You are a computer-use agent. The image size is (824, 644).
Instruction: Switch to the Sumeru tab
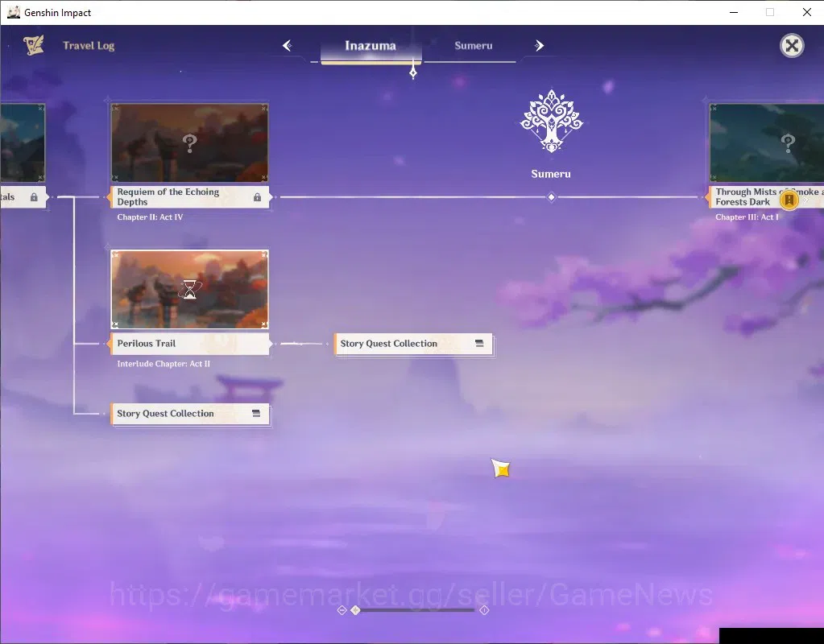pos(473,46)
